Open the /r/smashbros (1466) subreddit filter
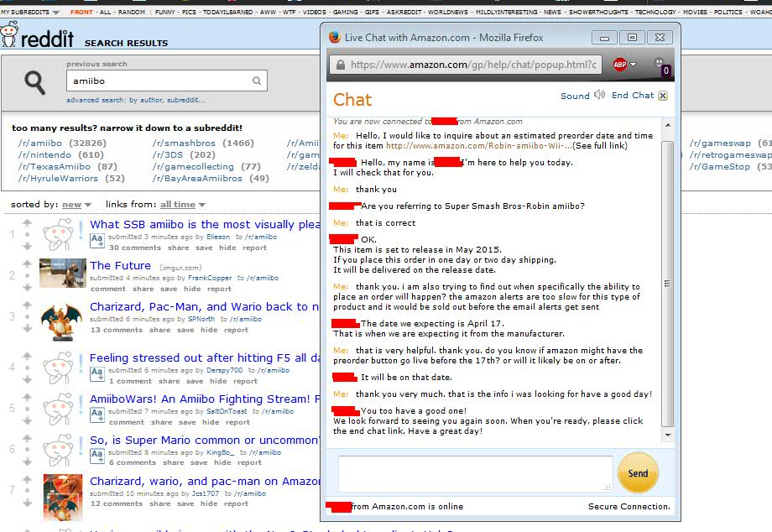 (203, 143)
